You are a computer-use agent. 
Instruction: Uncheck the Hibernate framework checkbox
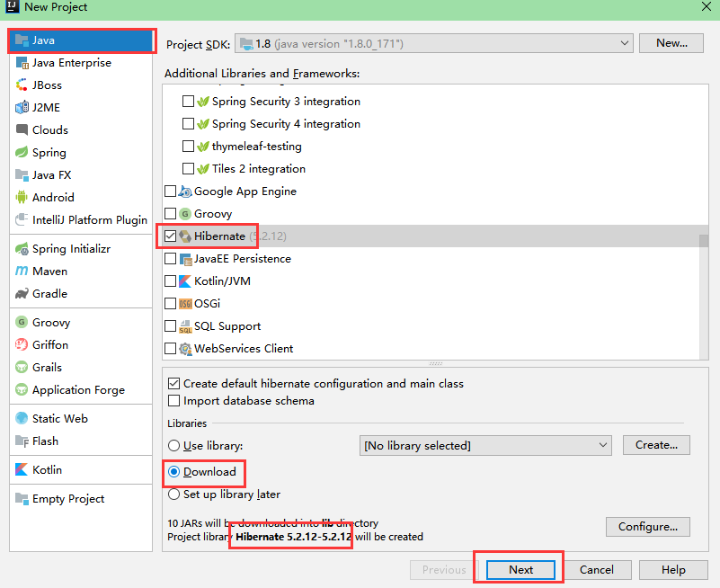pos(171,236)
